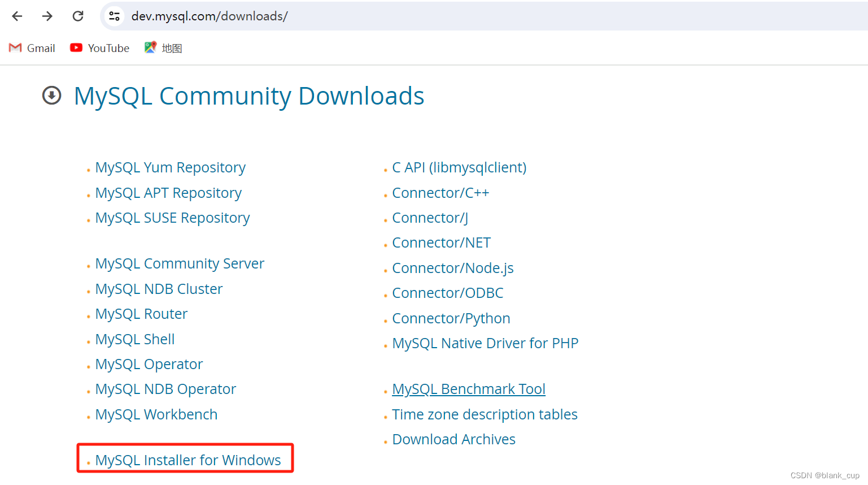Select the MySQL NDB Operator link

[x=165, y=389]
